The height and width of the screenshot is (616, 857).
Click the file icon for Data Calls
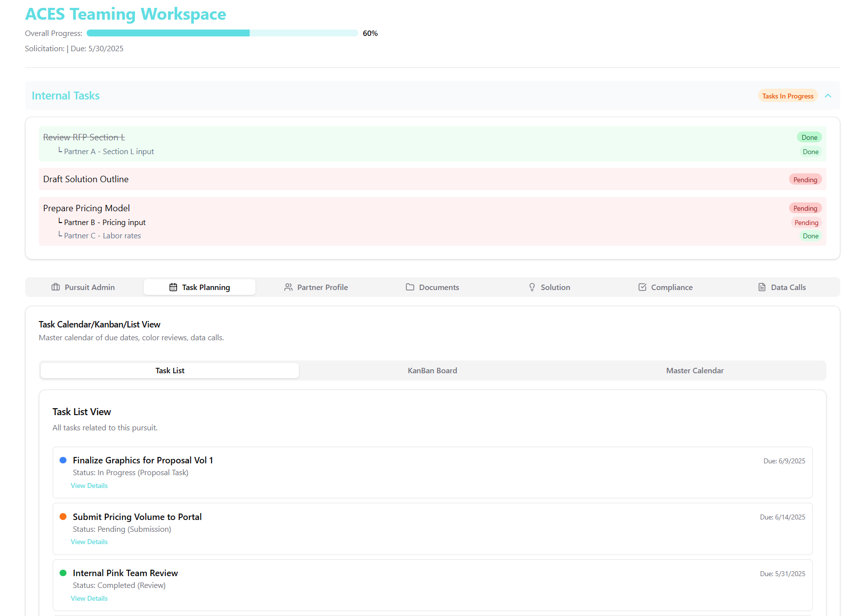click(x=762, y=287)
